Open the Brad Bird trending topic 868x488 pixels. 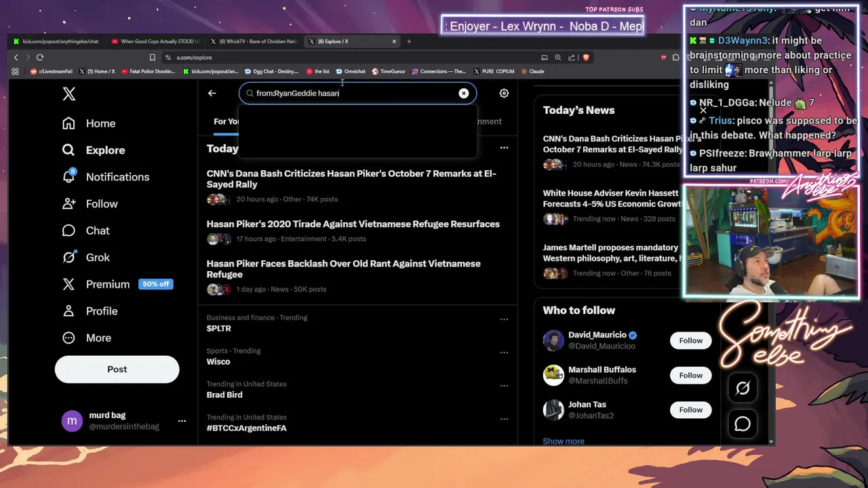pyautogui.click(x=224, y=395)
